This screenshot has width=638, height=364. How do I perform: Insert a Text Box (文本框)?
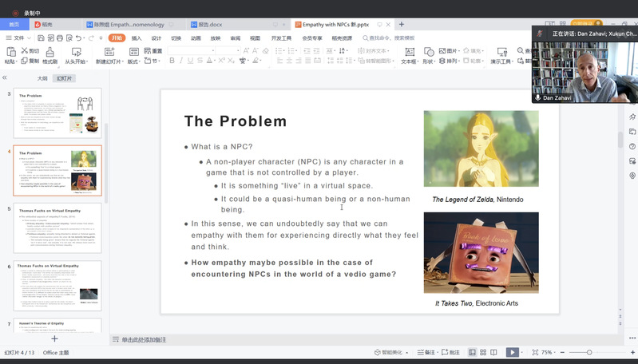click(410, 55)
